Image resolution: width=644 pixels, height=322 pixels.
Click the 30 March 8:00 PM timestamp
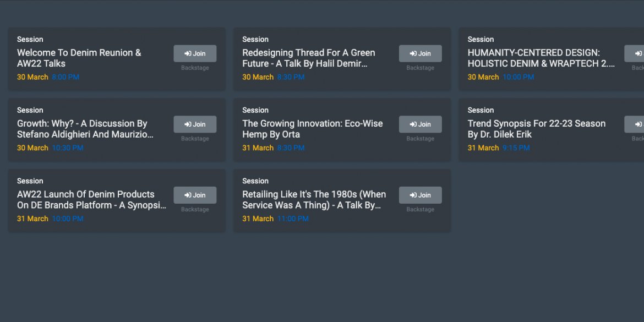pyautogui.click(x=48, y=77)
